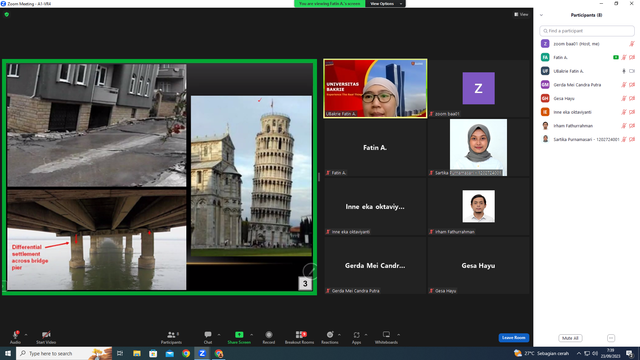Open Google Chrome from taskbar

pos(186,353)
